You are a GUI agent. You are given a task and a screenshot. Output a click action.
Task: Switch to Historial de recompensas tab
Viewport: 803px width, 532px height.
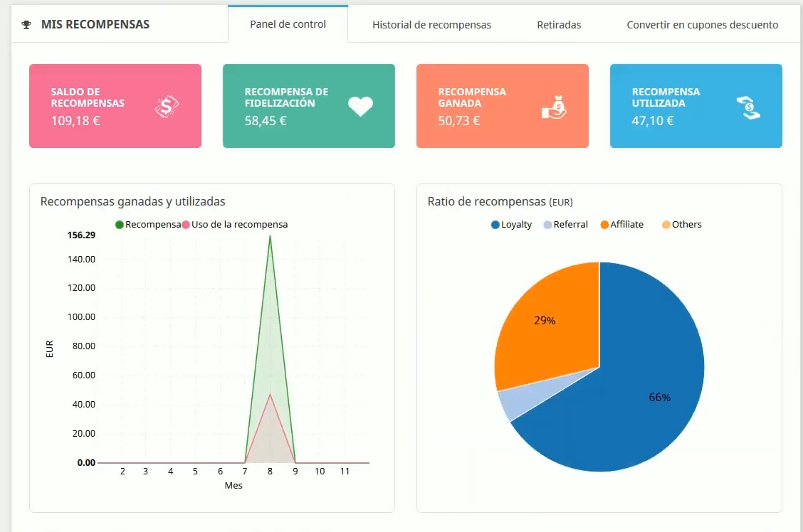pos(431,25)
